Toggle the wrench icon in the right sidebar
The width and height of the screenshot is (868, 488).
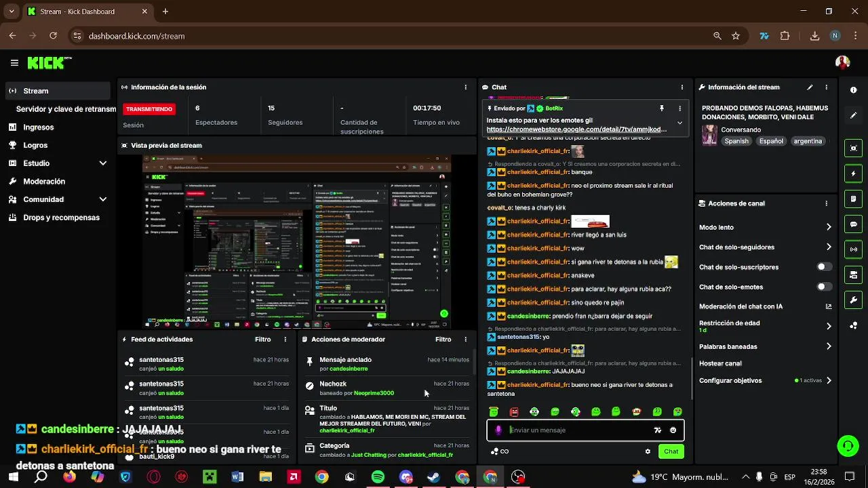pos(853,300)
